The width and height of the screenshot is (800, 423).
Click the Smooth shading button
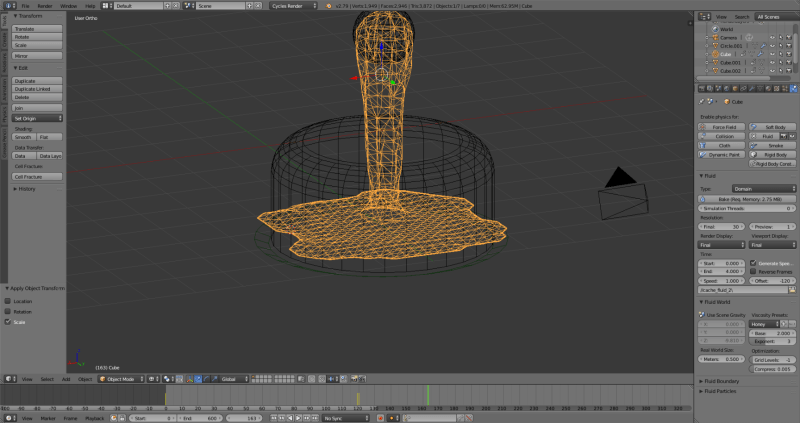(24, 137)
